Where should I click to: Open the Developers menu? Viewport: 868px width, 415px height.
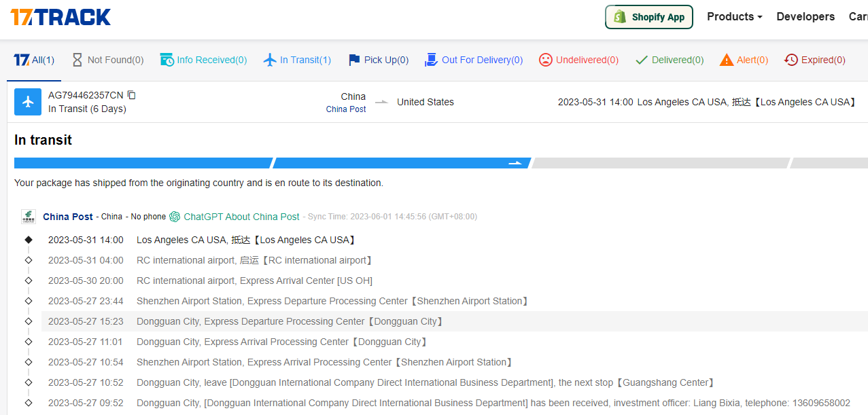[x=805, y=17]
